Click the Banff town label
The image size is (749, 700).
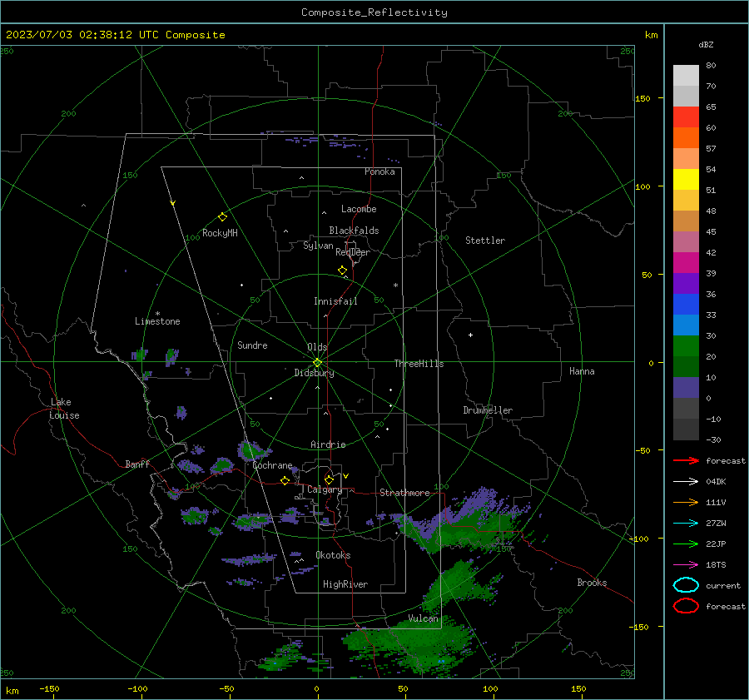point(137,464)
